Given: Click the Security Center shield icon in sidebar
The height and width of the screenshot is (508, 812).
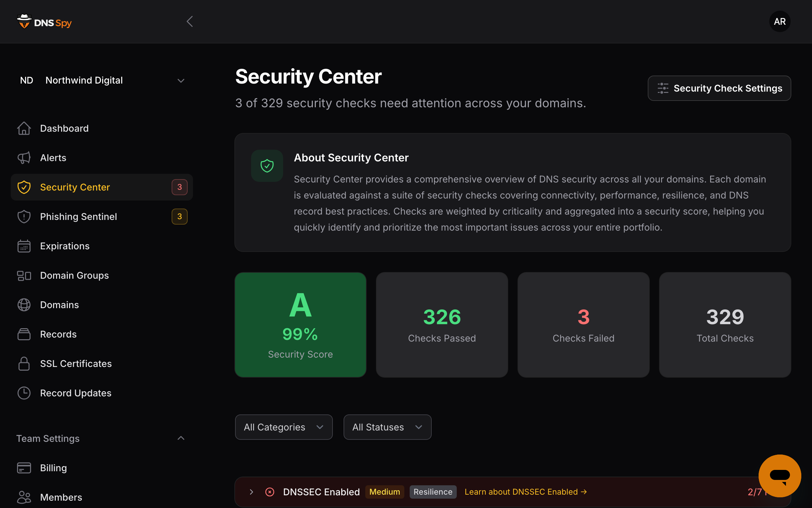Looking at the screenshot, I should point(24,187).
